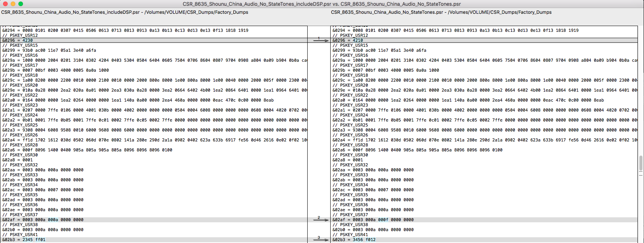
Task: Click right file path header StateTones.psr
Action: [441, 12]
